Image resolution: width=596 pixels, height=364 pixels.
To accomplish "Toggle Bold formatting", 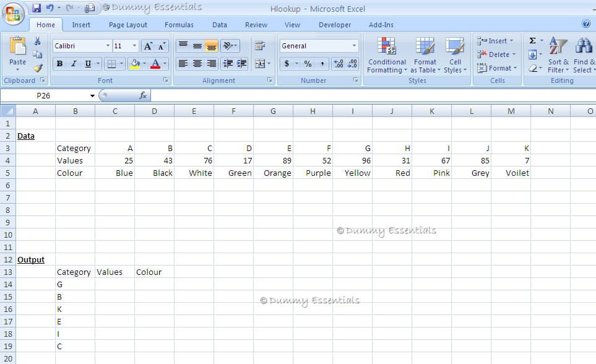I will pos(59,64).
